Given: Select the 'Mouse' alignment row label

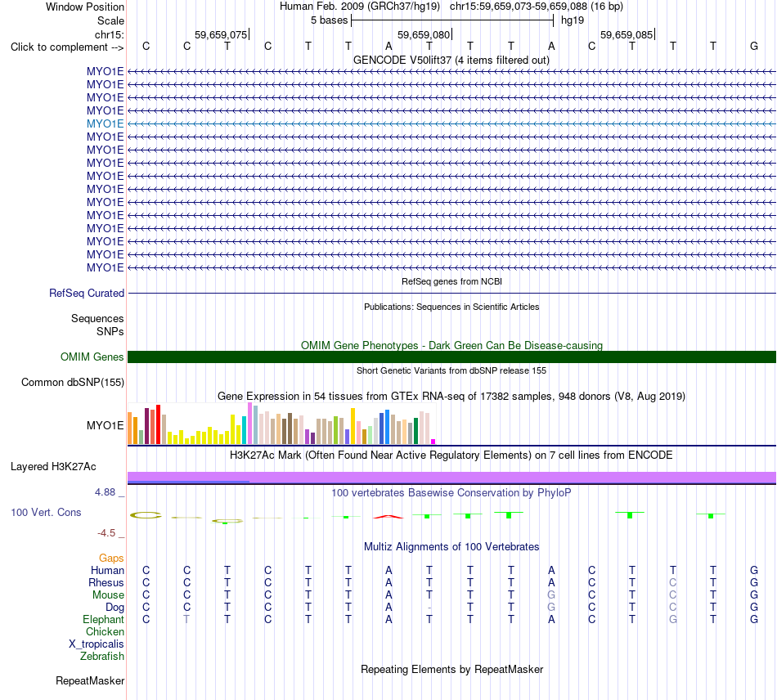Looking at the screenshot, I should 108,595.
